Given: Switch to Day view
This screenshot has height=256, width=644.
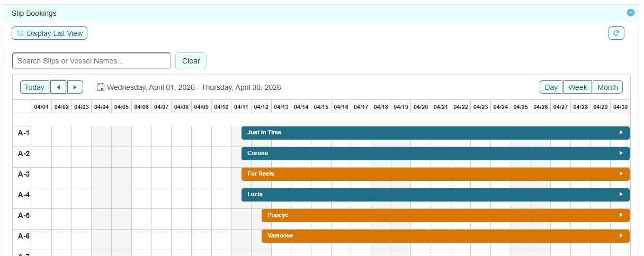Looking at the screenshot, I should 551,87.
